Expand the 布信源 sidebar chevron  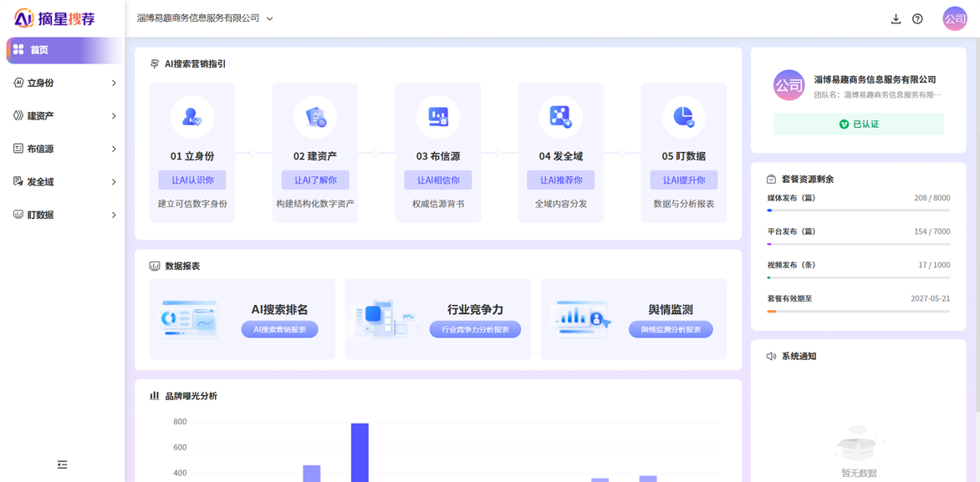(114, 149)
